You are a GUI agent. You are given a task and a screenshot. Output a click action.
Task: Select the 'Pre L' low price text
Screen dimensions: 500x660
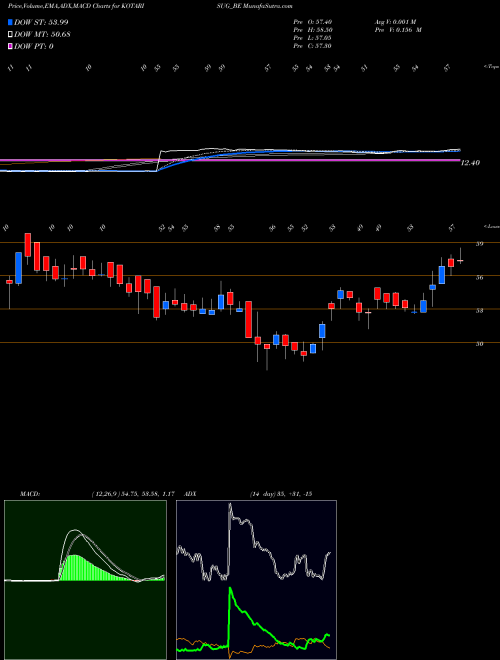[313, 38]
